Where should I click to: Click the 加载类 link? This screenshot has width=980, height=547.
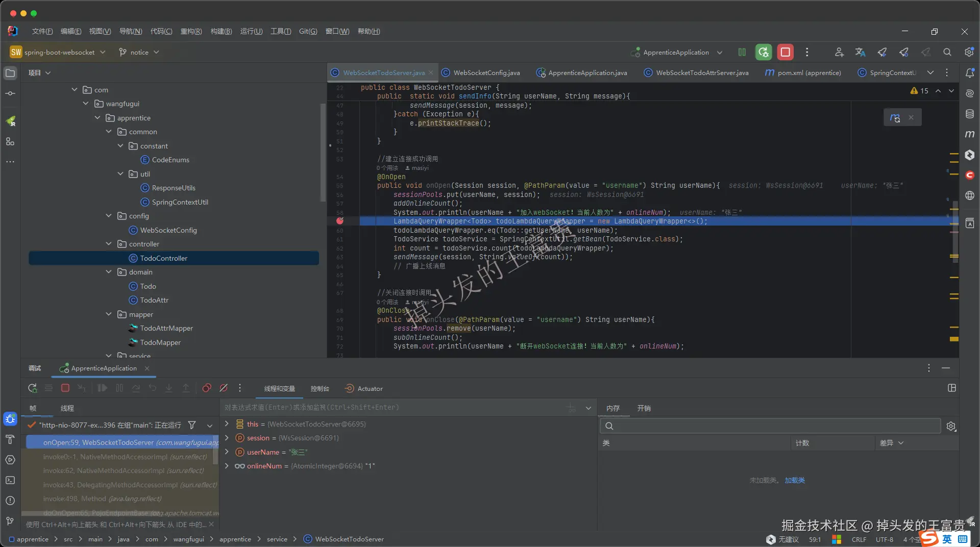click(795, 480)
